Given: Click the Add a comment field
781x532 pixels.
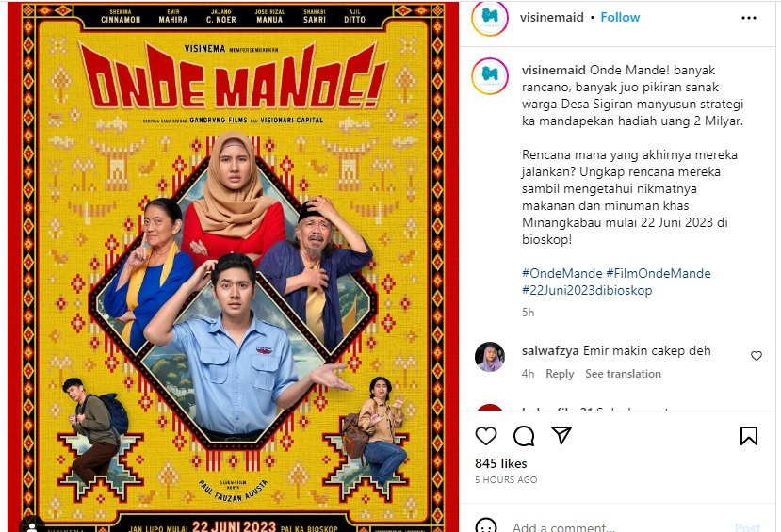Looking at the screenshot, I should point(618,526).
